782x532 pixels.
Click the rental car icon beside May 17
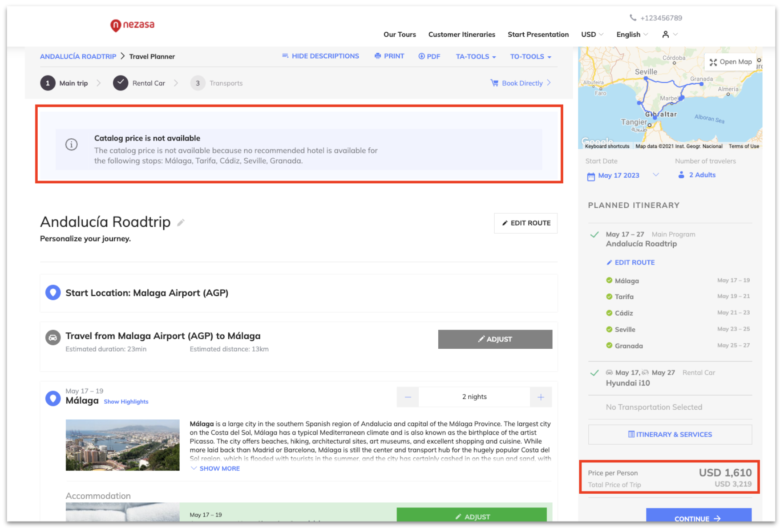(609, 372)
